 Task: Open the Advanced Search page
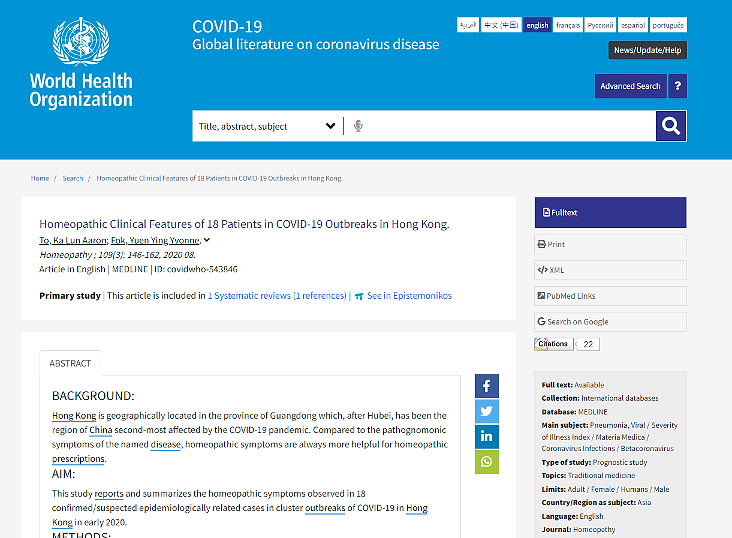(x=630, y=86)
